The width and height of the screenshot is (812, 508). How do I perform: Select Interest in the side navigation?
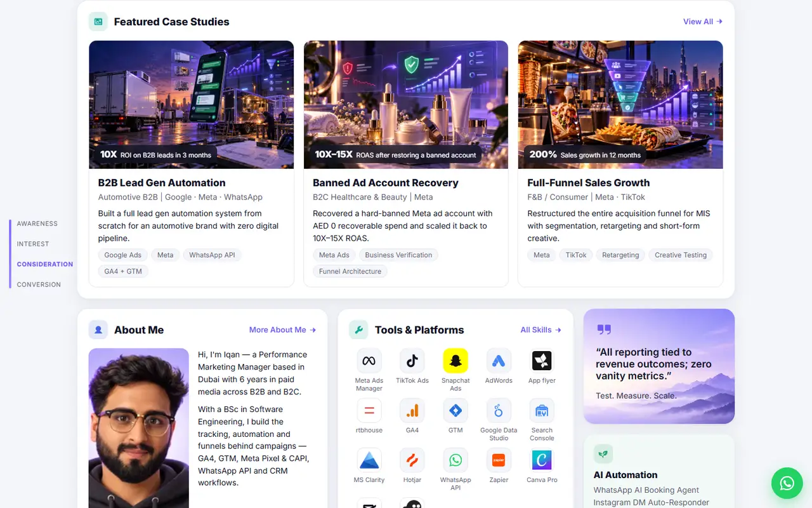tap(33, 244)
